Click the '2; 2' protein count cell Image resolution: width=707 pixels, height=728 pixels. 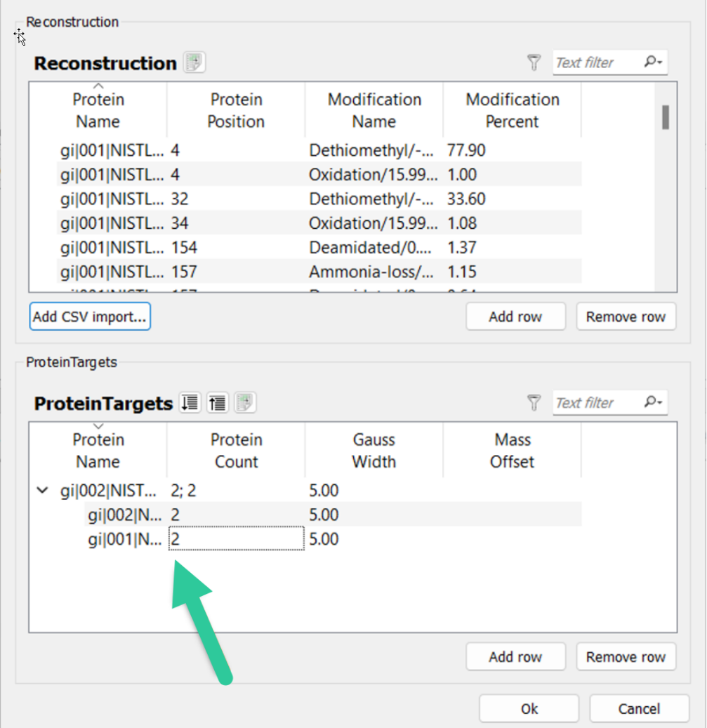tap(236, 490)
